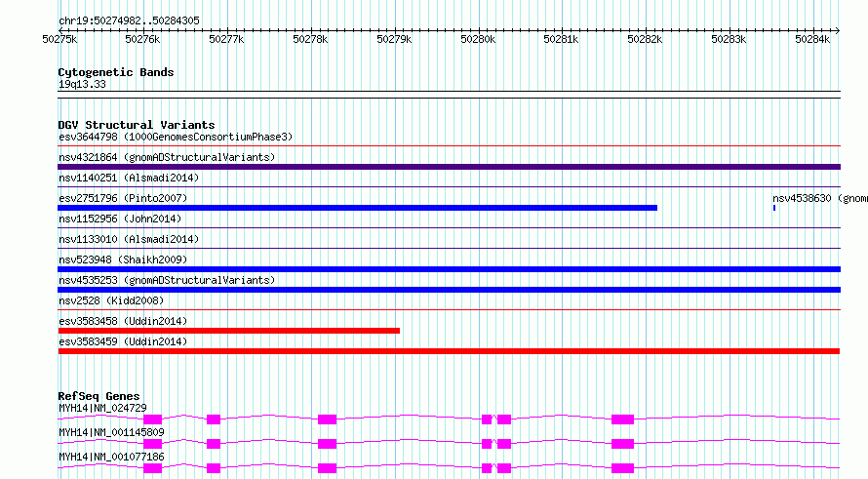Select variant esv3644798 (1000GenomesConsortiumPhase3)
This screenshot has width=868, height=479.
(176, 137)
